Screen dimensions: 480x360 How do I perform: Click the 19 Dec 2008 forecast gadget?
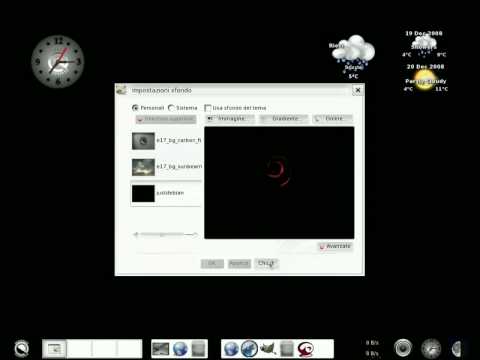coord(424,44)
